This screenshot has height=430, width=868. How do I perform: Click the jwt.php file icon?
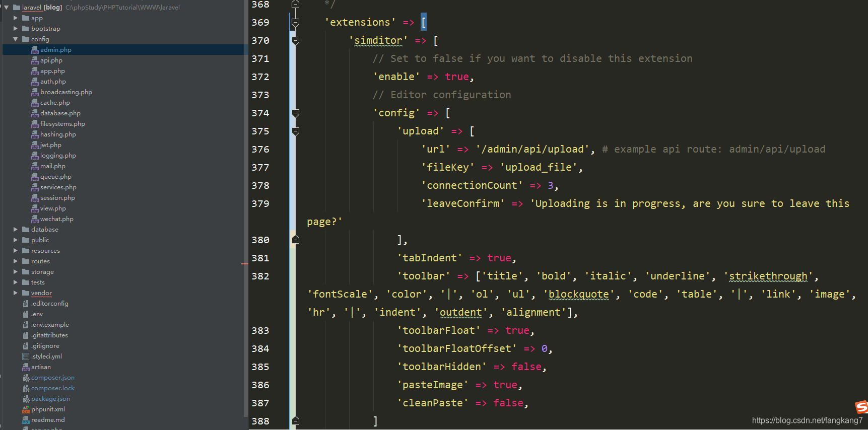35,145
